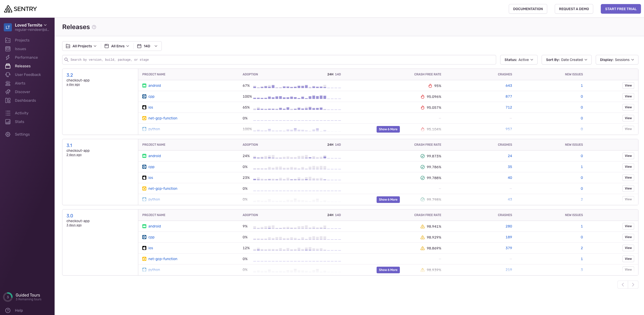Open the Sort By Date Created dropdown
Image resolution: width=644 pixels, height=315 pixels.
(x=566, y=60)
